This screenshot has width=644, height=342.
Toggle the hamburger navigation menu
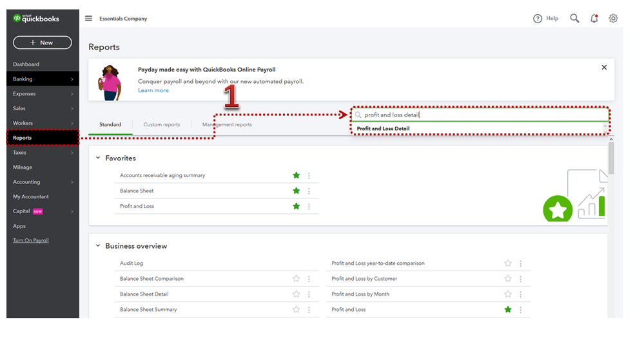click(x=89, y=19)
